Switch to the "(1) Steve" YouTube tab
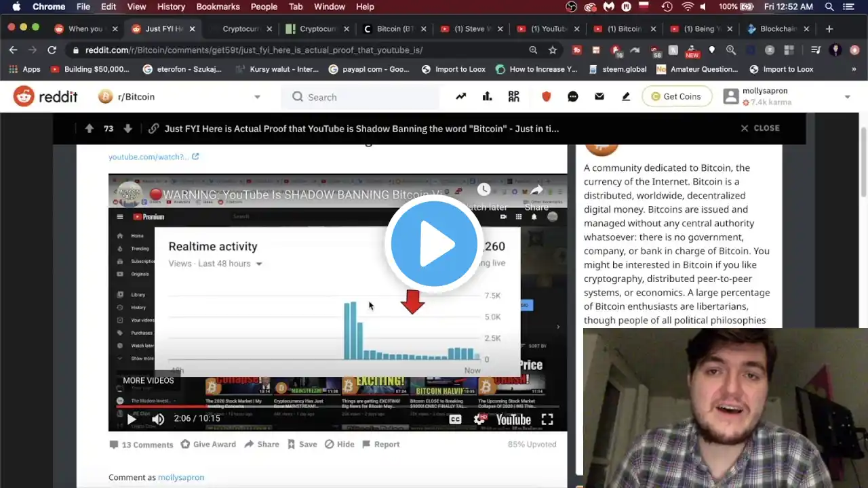Viewport: 868px width, 488px height. coord(472,29)
